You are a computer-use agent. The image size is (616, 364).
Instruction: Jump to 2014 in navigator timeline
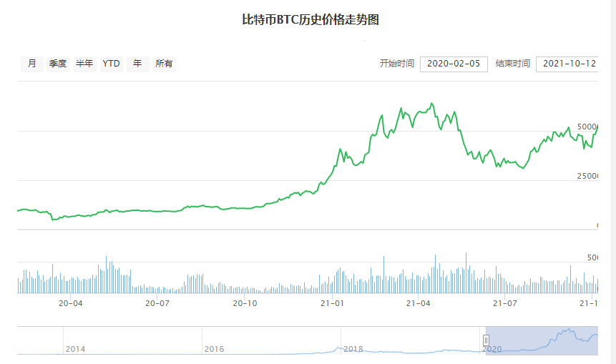pos(75,349)
